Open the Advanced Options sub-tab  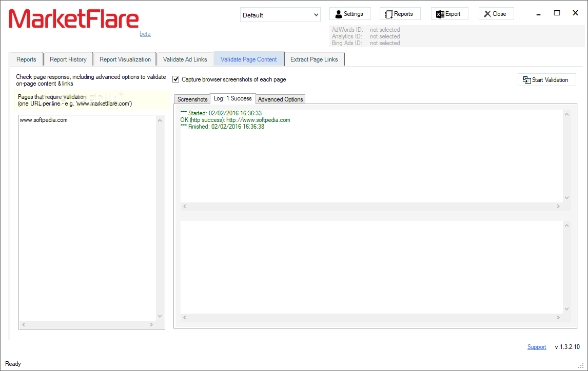(281, 99)
